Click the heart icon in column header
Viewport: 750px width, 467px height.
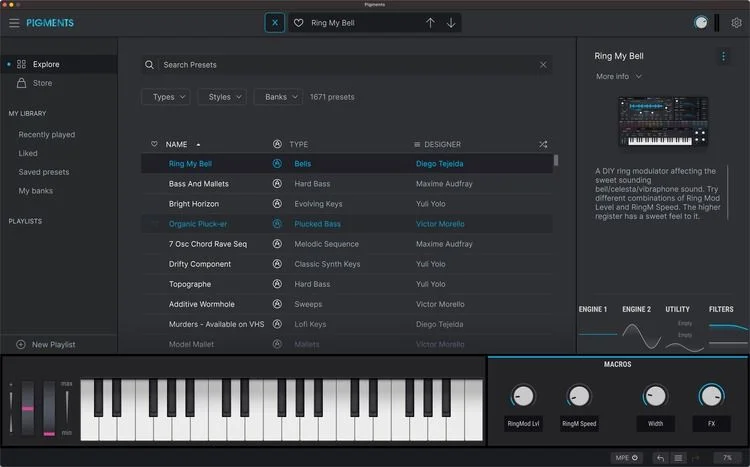tap(154, 144)
